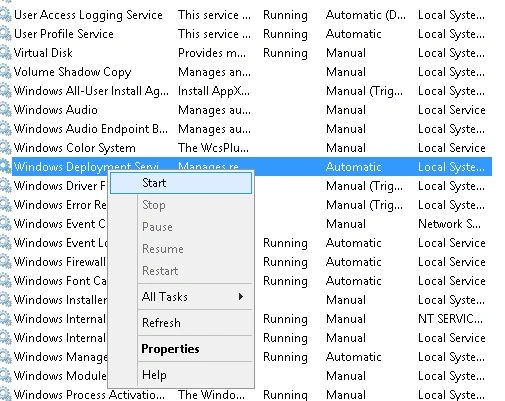Click 'Provides m...' description of Virtual Disk
The image size is (505, 401).
(x=212, y=53)
